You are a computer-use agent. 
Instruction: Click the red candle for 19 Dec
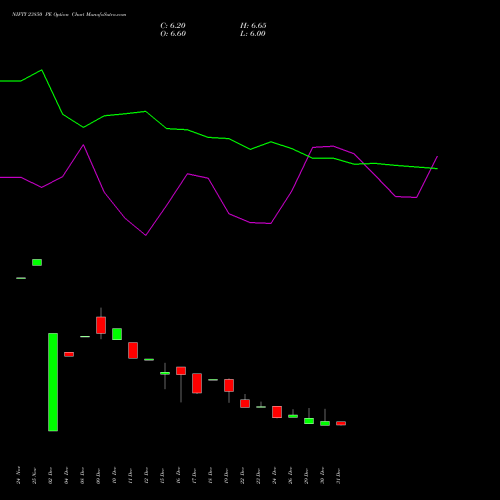[229, 385]
